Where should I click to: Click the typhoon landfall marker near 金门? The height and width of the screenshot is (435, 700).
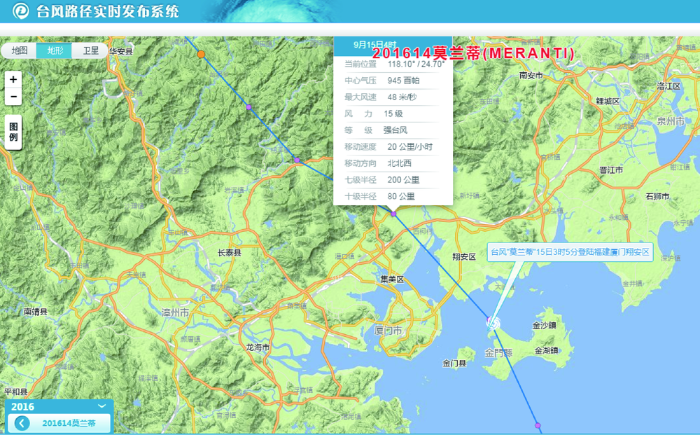(x=492, y=321)
